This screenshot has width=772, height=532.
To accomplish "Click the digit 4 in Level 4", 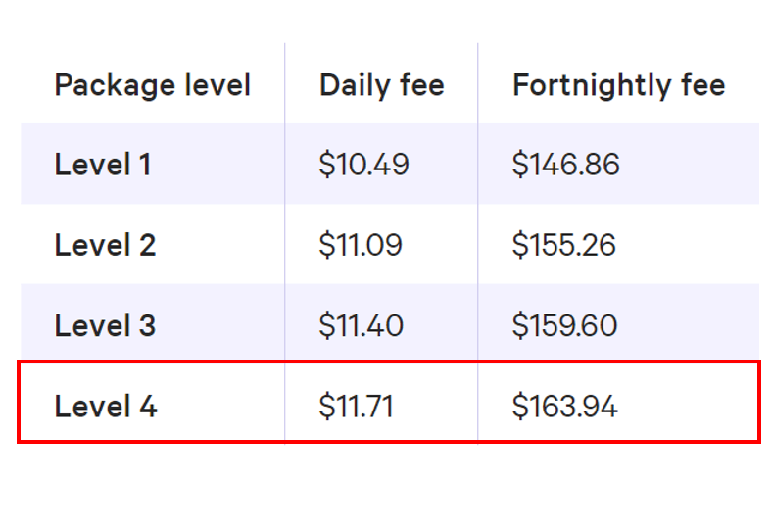I will point(147,406).
